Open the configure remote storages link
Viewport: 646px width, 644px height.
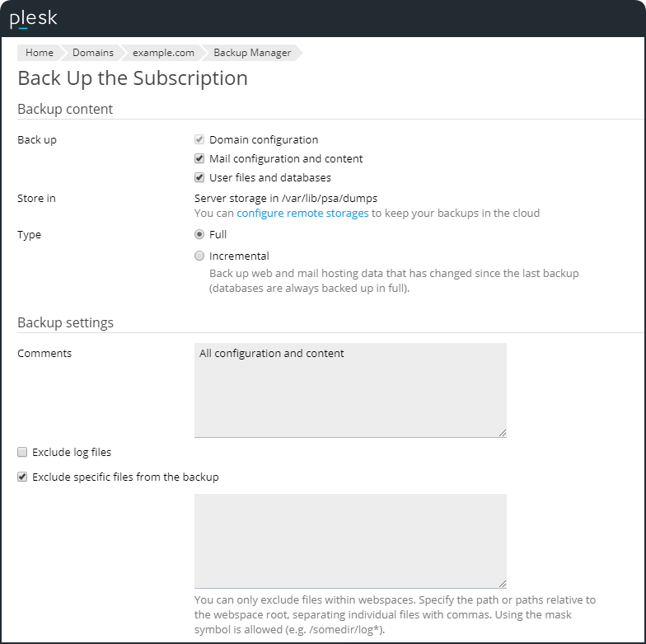tap(302, 214)
